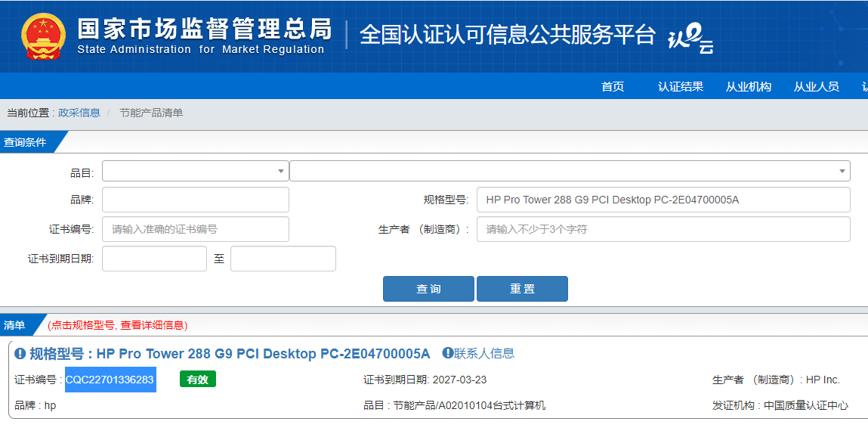Focus the 证书编号 input field
The height and width of the screenshot is (434, 868).
point(196,229)
